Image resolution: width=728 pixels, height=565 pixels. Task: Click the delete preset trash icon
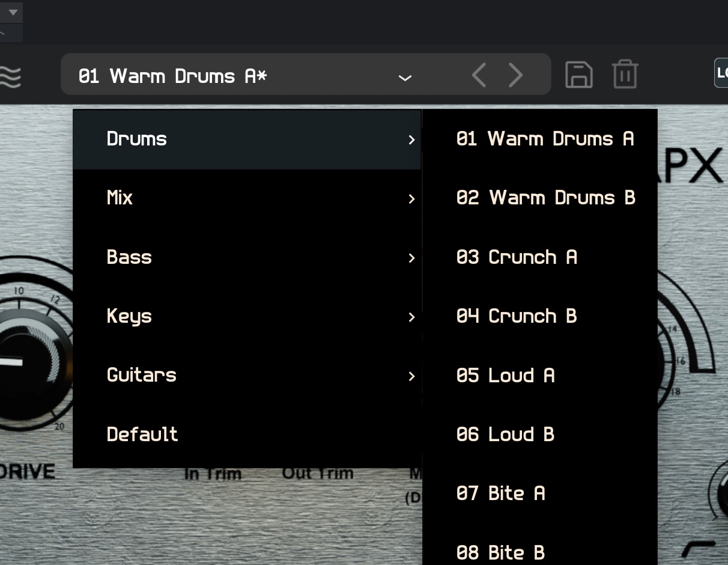click(625, 75)
